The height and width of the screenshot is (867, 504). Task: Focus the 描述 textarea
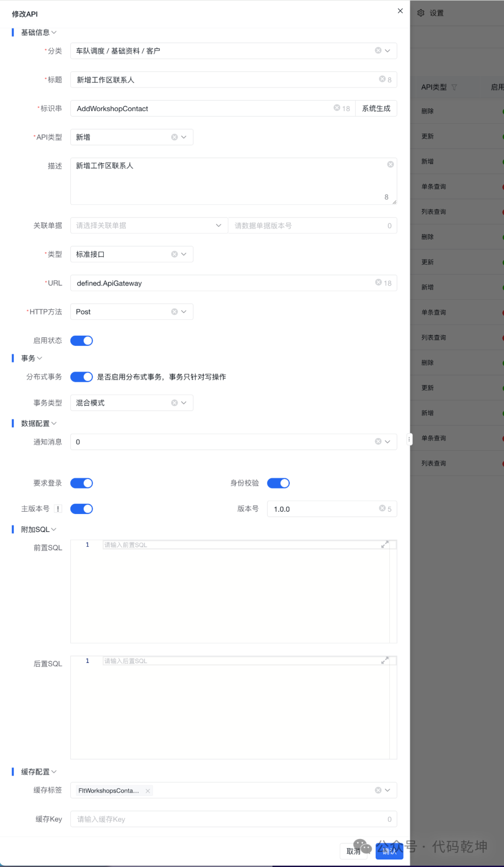tap(233, 181)
